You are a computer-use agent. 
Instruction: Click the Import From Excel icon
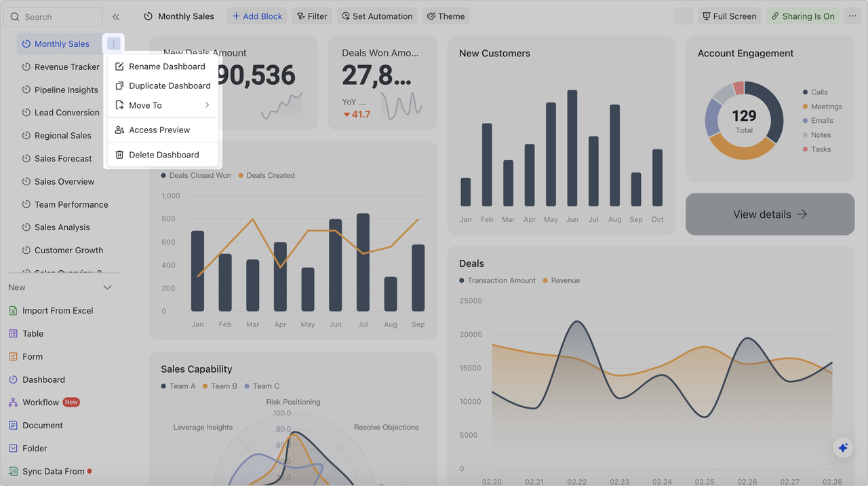[x=13, y=311]
